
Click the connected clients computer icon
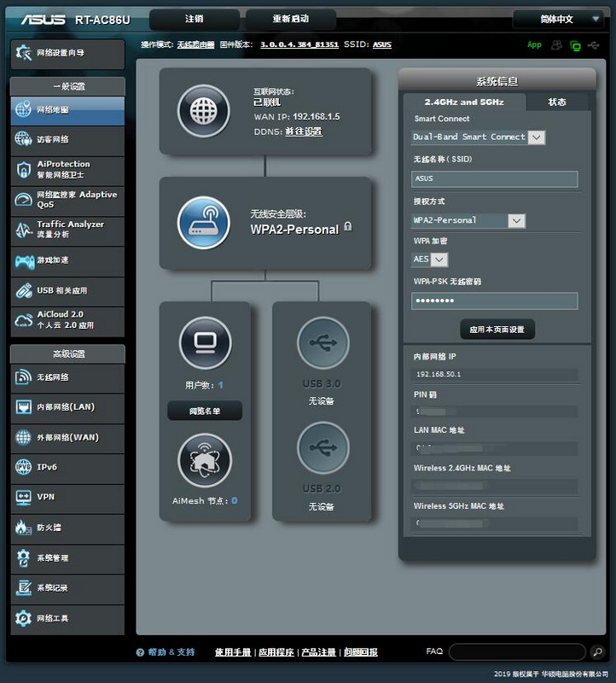pos(205,343)
